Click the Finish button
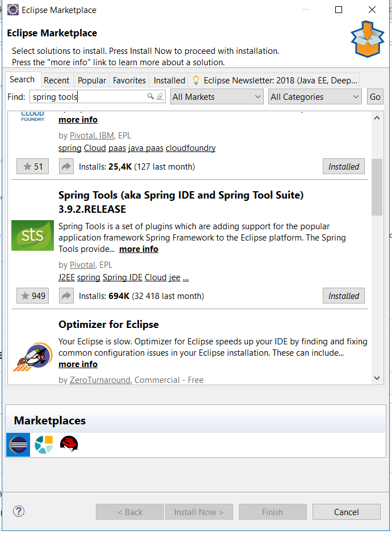 pos(273,512)
